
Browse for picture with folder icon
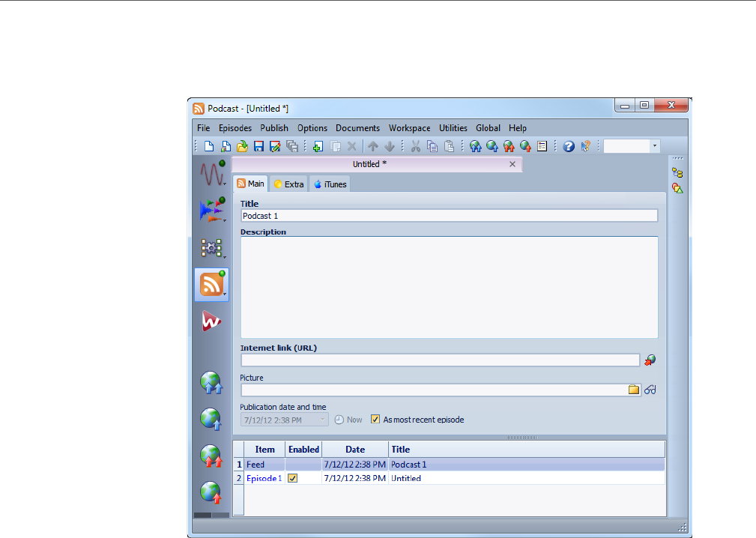point(634,390)
